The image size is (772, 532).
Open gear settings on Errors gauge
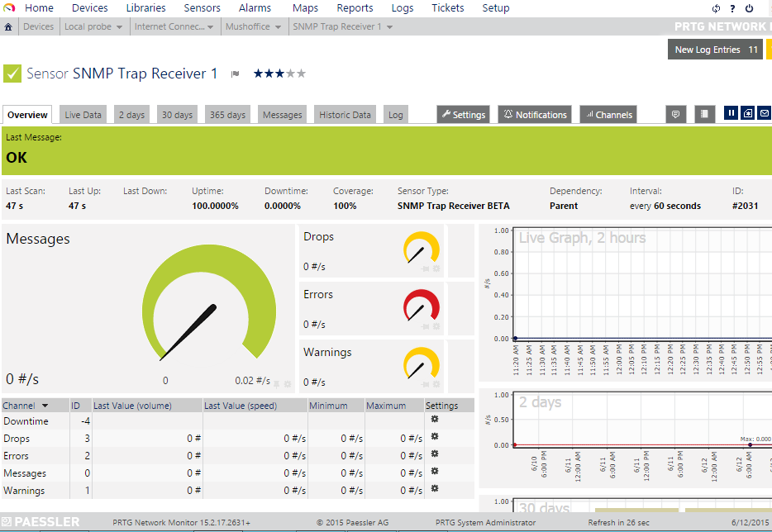pos(436,326)
